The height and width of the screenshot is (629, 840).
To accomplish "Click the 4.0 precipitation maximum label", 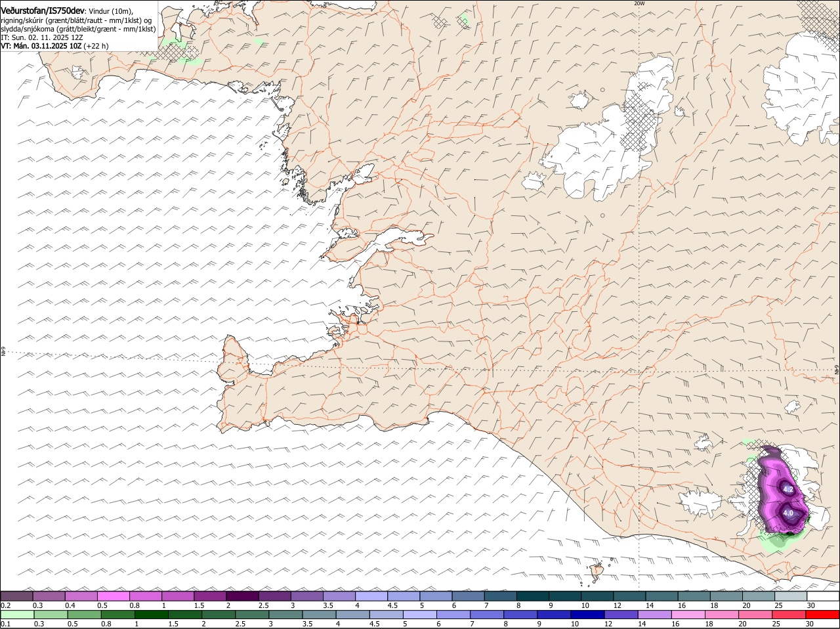I will tap(788, 513).
